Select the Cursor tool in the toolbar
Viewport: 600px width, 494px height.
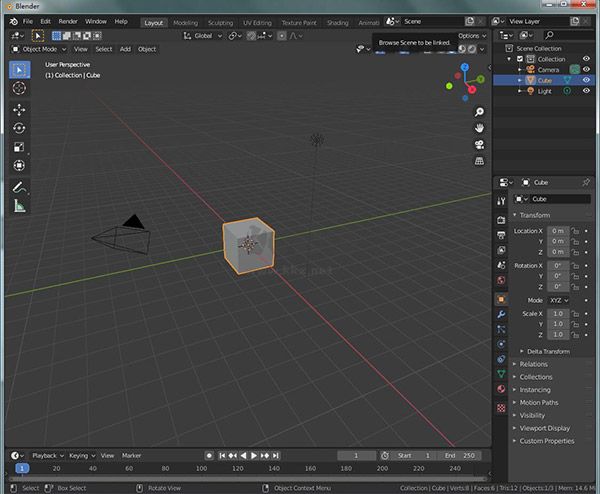point(19,88)
